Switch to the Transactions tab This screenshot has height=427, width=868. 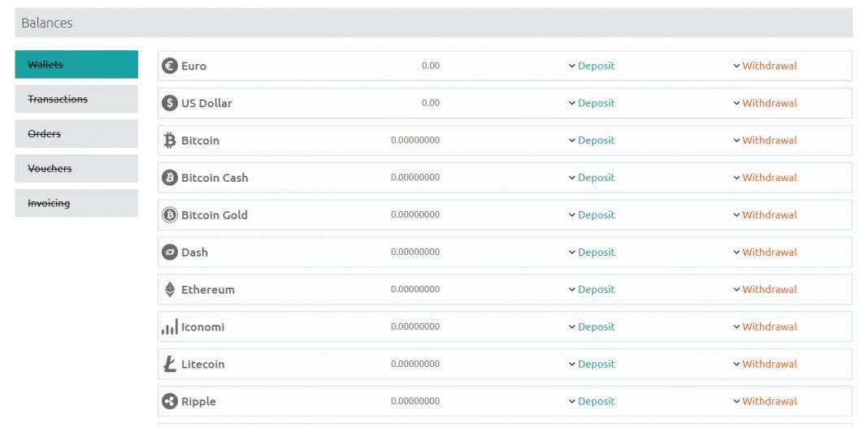pos(76,99)
